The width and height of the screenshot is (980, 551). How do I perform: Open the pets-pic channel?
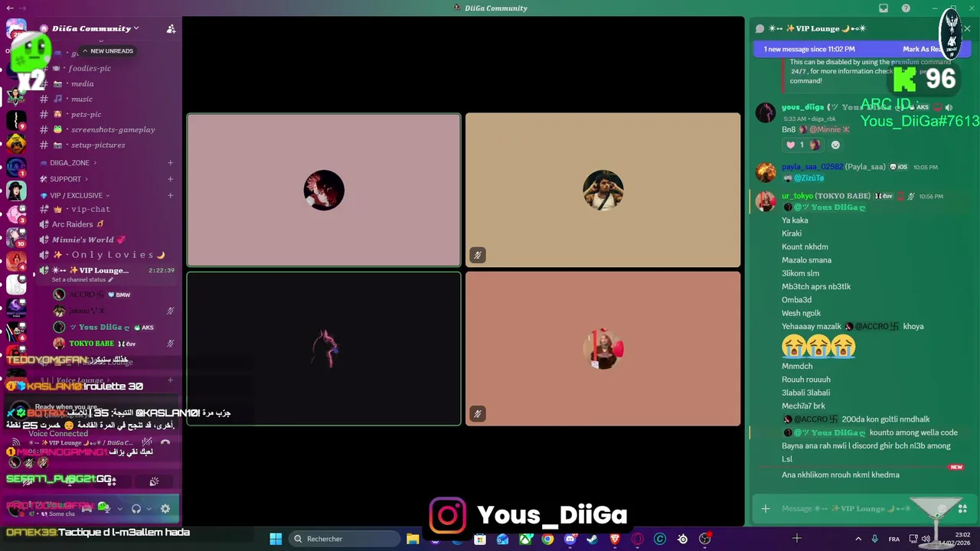pyautogui.click(x=107, y=114)
